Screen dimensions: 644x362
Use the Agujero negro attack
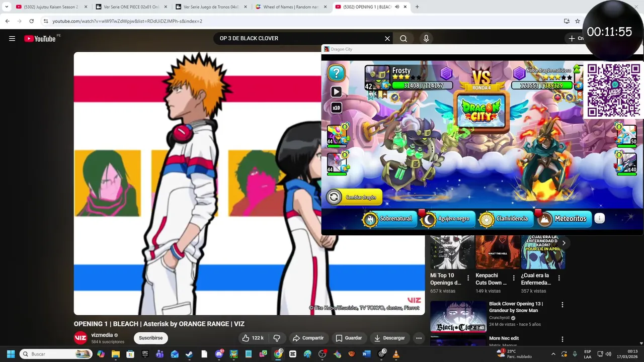447,219
